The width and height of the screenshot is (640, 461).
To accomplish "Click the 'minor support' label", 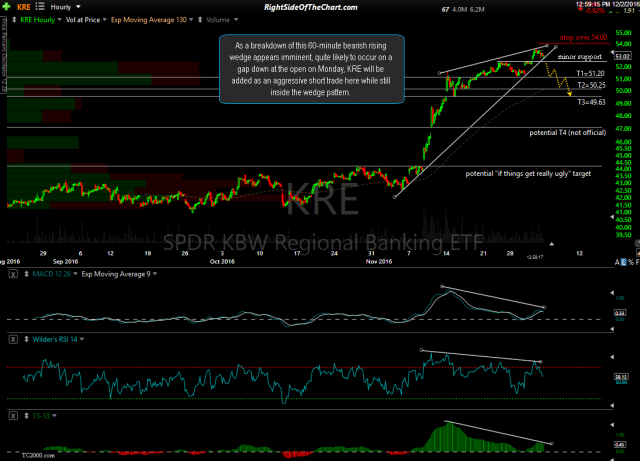I will (580, 57).
